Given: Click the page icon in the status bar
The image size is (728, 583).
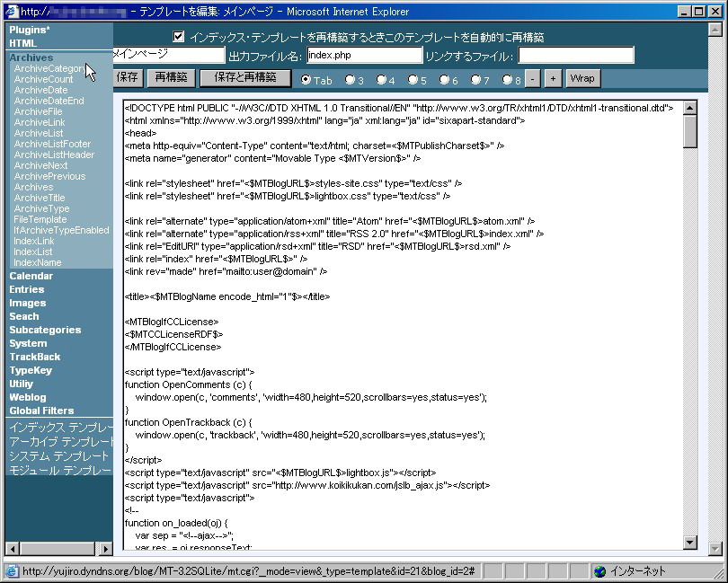Looking at the screenshot, I should pos(12,571).
